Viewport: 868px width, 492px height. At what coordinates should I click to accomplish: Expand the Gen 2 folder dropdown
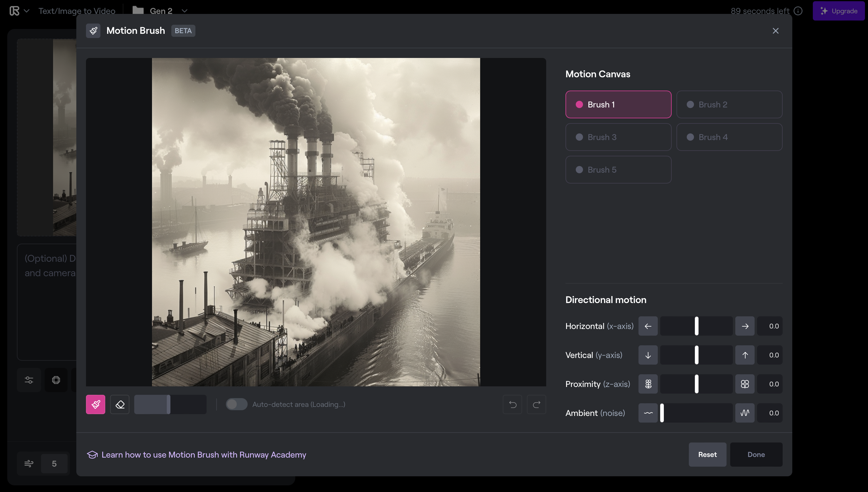click(184, 11)
